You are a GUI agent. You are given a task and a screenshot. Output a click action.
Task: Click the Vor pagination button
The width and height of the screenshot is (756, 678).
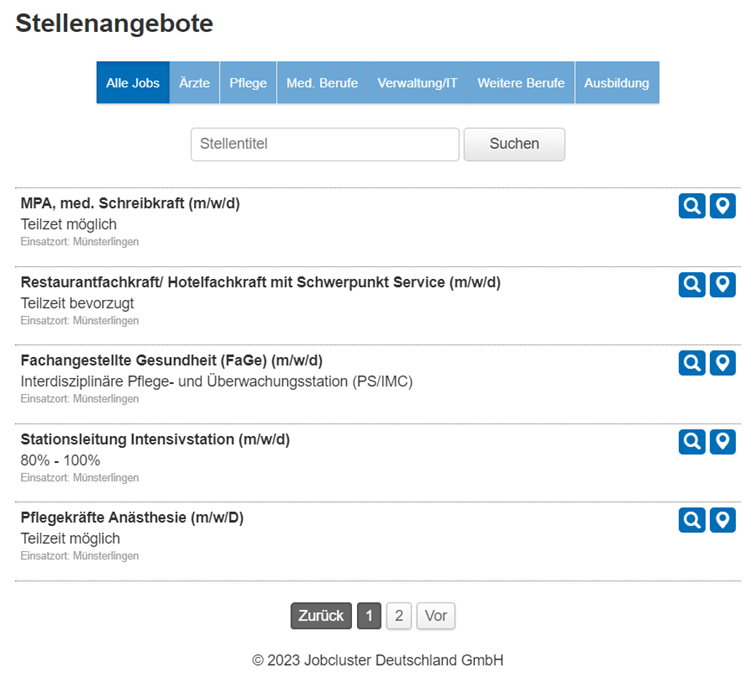(436, 616)
